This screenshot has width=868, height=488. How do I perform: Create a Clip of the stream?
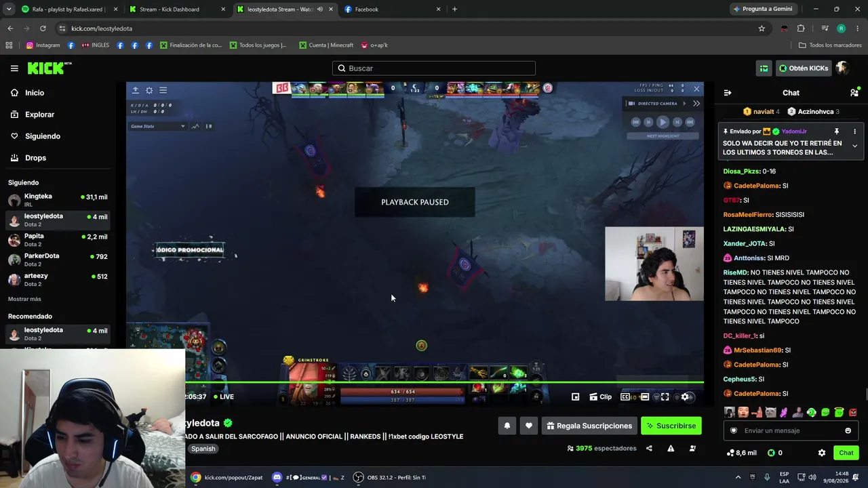[601, 397]
